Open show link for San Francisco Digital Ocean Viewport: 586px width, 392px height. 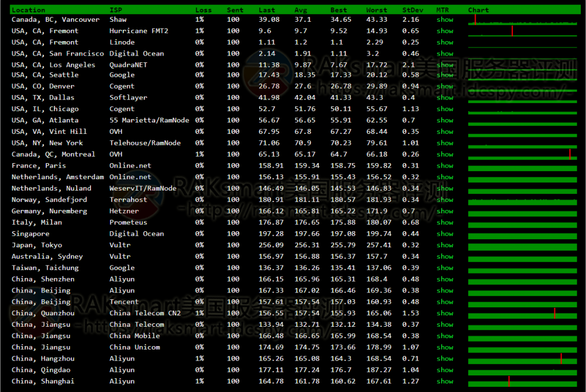click(445, 53)
